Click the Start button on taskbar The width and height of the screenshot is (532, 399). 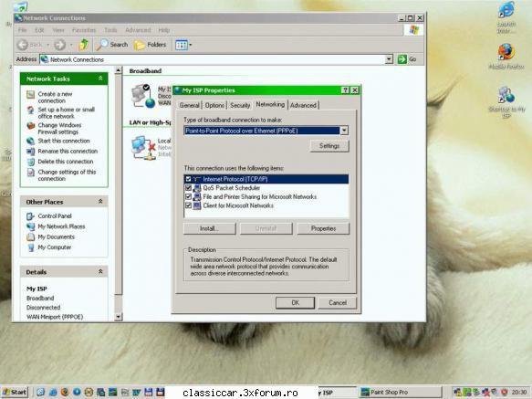(x=15, y=393)
